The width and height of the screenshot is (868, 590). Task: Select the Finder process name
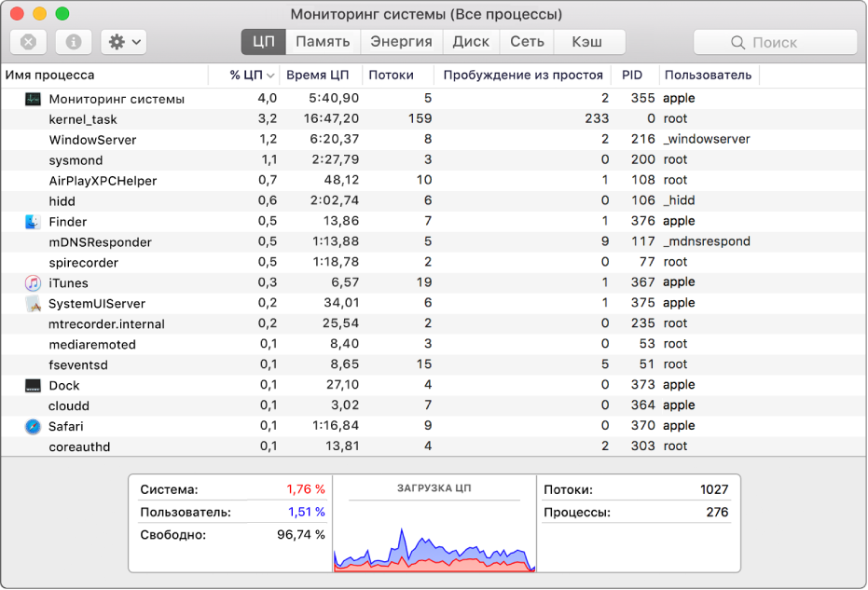[x=67, y=222]
